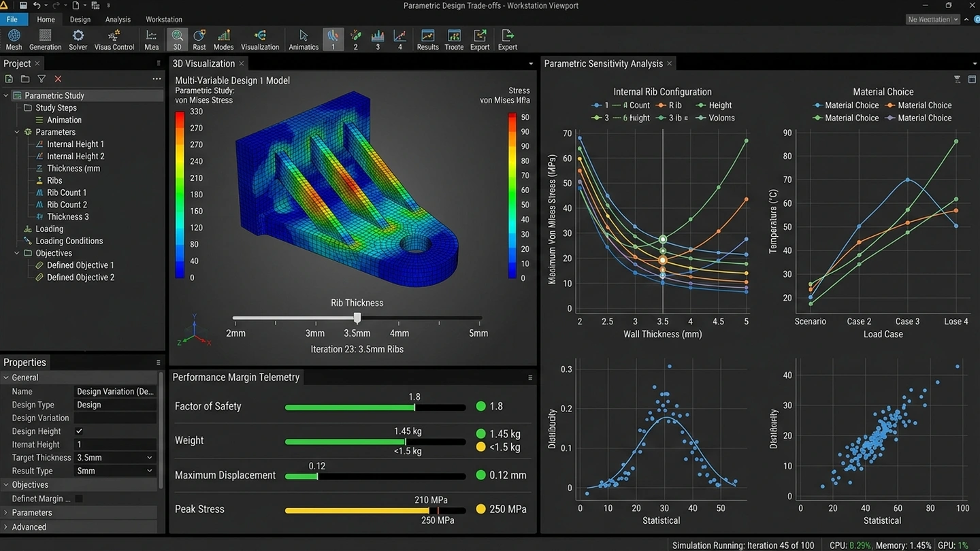The height and width of the screenshot is (551, 980).
Task: Collapse the Objectives tree folder
Action: coord(17,253)
